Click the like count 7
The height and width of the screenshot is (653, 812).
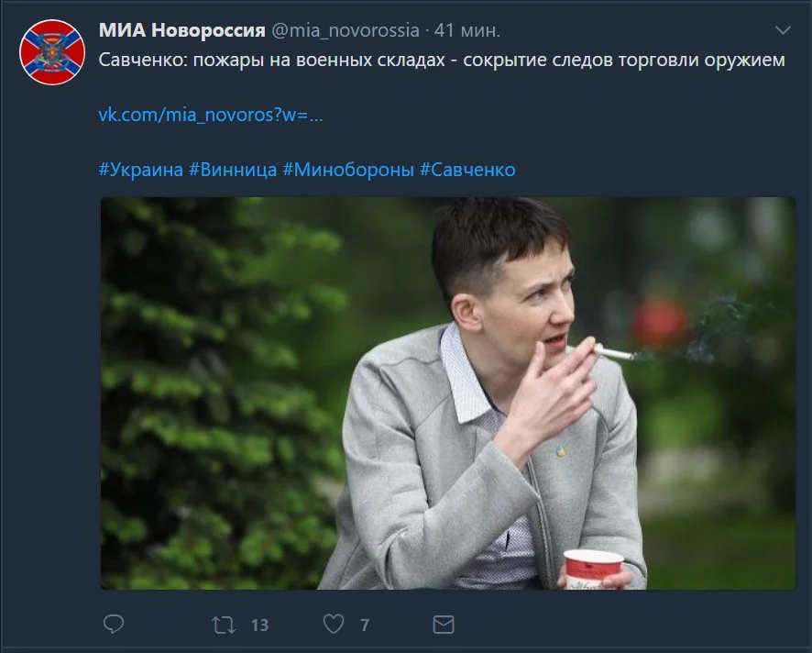365,625
